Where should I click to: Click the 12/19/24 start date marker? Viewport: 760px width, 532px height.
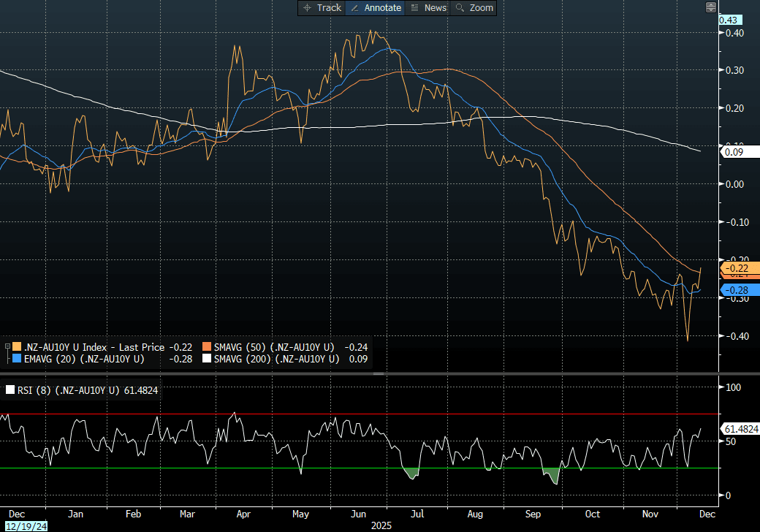pos(25,526)
